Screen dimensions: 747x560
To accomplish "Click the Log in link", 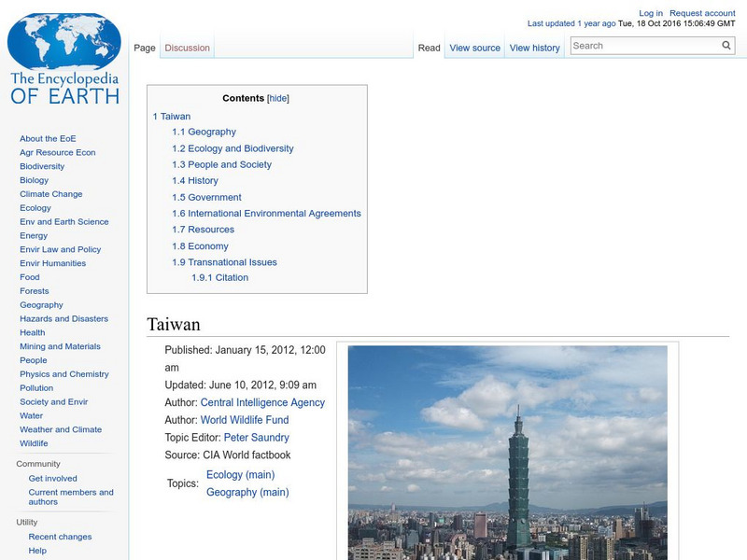I will (x=651, y=13).
